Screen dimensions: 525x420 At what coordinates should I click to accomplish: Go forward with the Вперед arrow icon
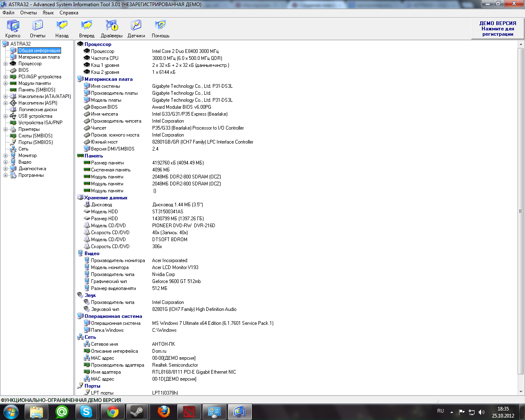point(87,26)
